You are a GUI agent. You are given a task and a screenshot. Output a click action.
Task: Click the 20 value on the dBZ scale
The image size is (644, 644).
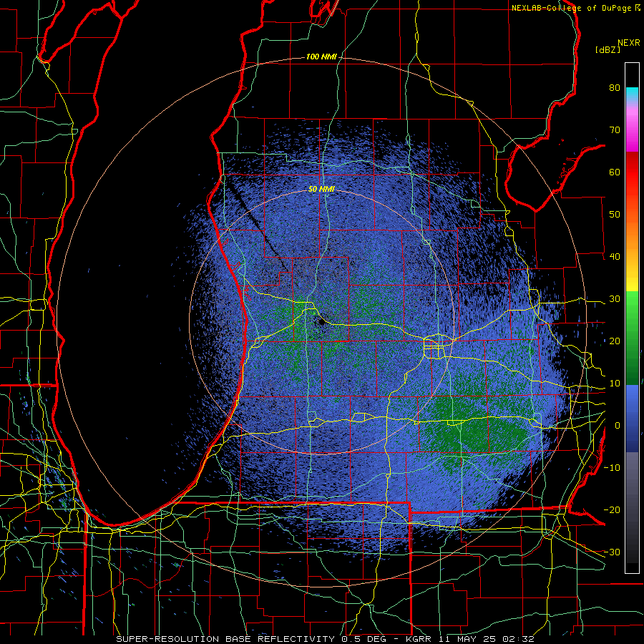[615, 341]
